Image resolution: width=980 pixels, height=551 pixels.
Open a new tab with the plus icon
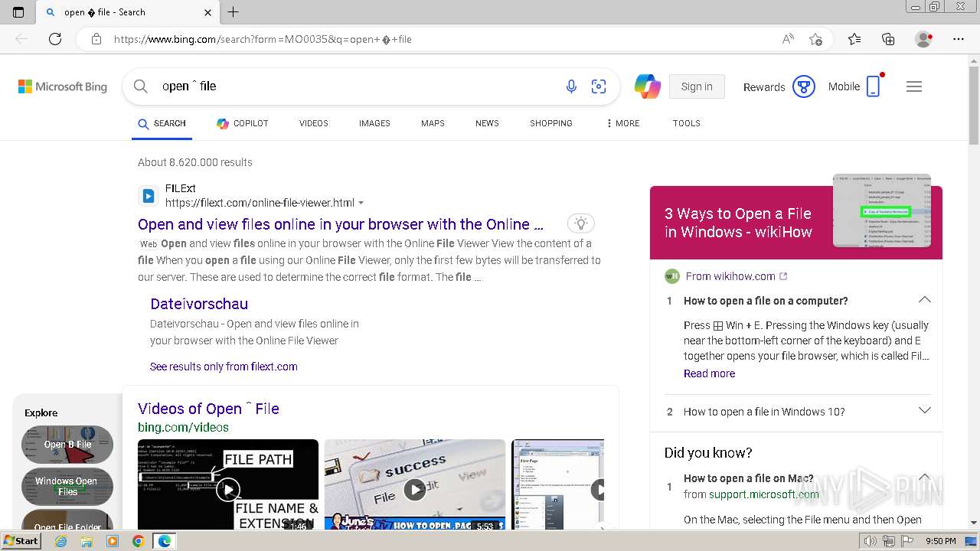234,12
